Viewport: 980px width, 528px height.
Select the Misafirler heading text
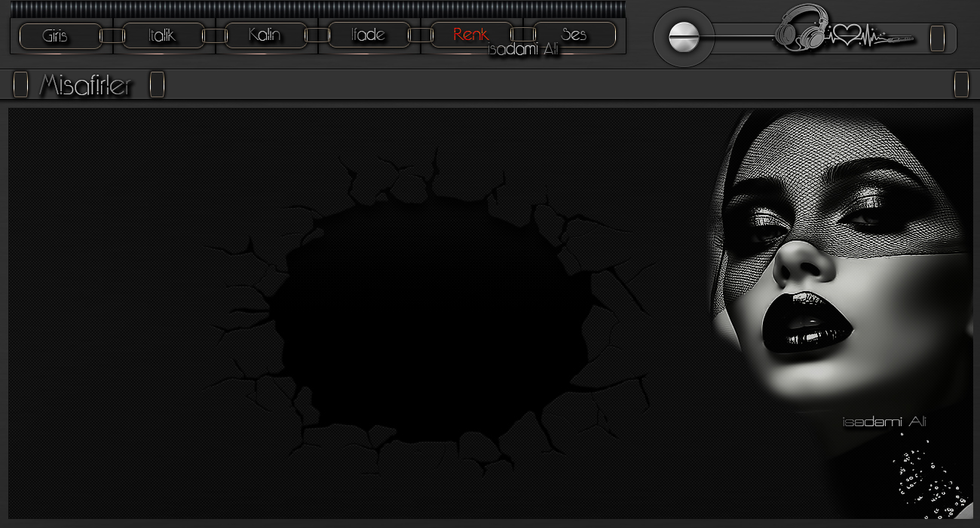[85, 86]
